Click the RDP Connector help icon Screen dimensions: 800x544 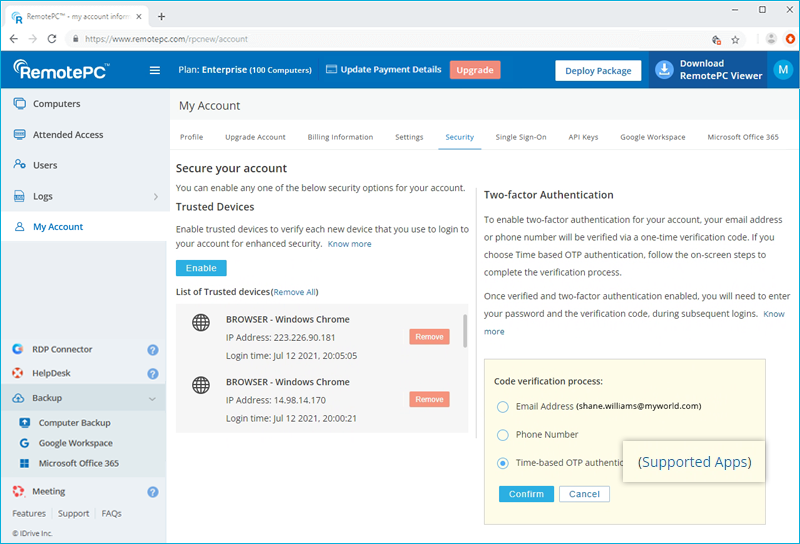pyautogui.click(x=153, y=350)
